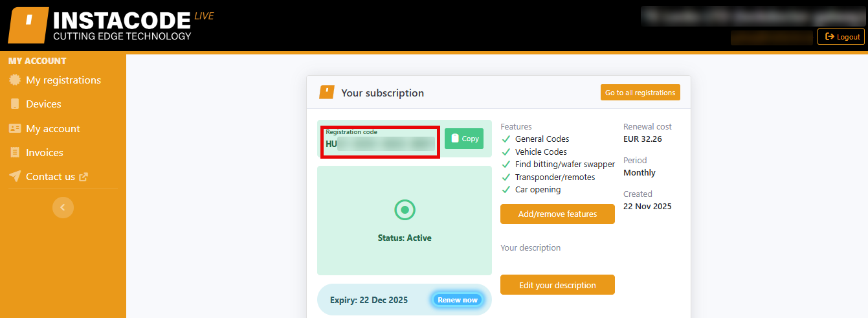Click the 'Created' label
Viewport: 868px width, 318px height.
tap(638, 194)
